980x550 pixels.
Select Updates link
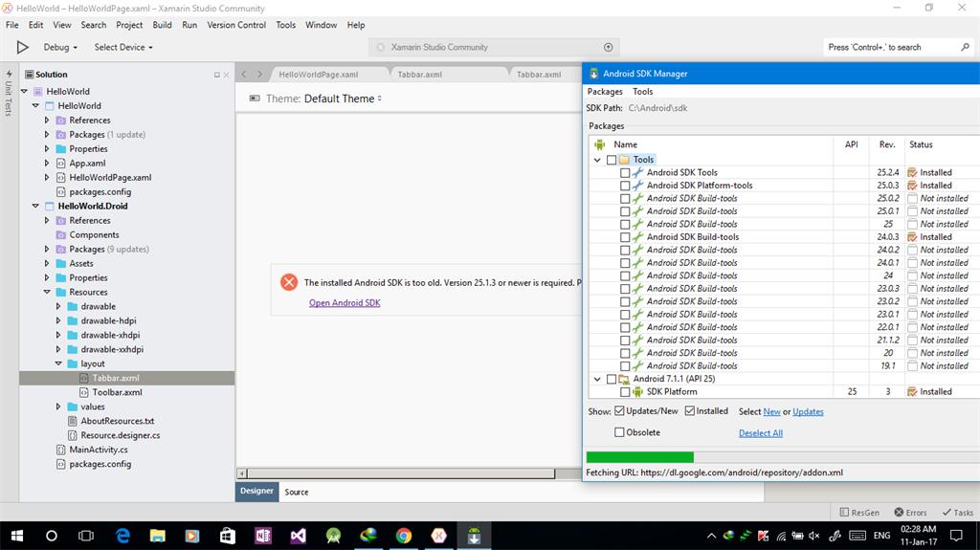pyautogui.click(x=808, y=412)
